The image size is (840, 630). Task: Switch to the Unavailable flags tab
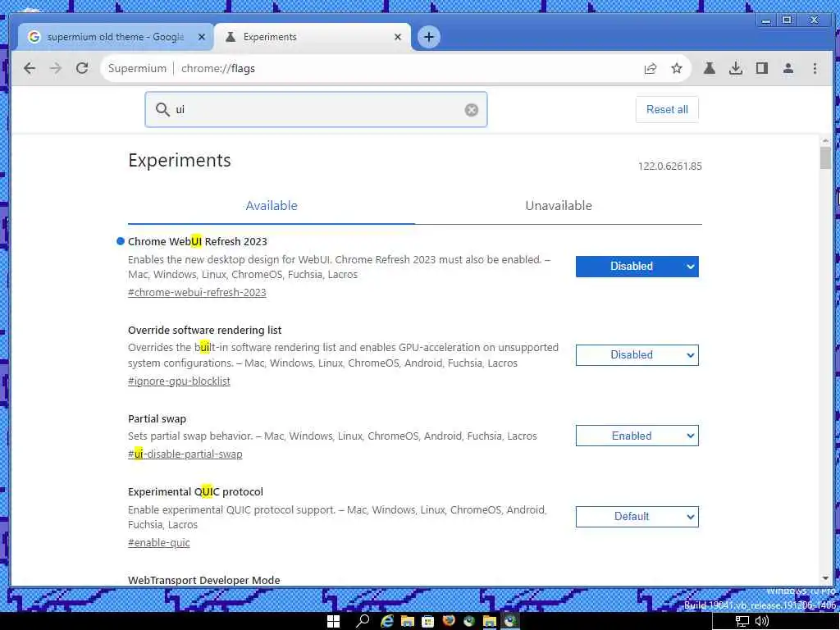558,206
